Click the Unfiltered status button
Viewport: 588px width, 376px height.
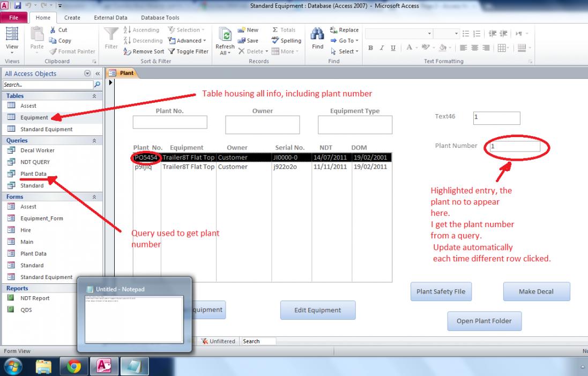218,341
